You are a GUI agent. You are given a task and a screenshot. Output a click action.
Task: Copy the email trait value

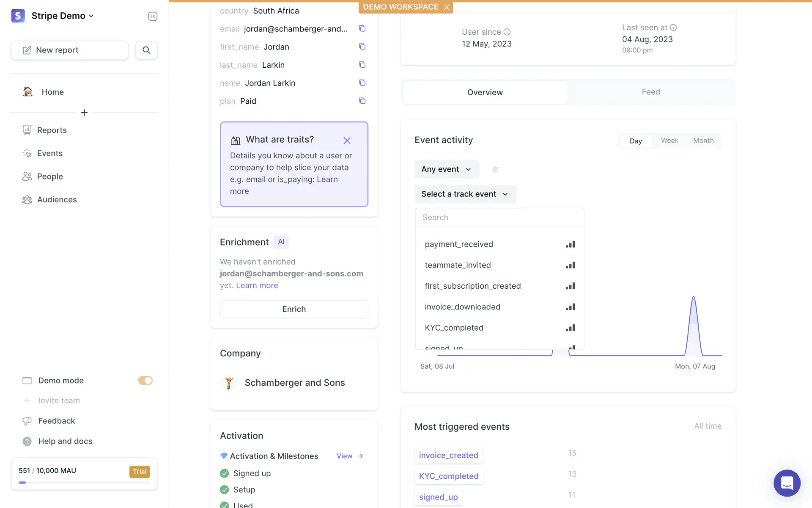click(x=362, y=29)
